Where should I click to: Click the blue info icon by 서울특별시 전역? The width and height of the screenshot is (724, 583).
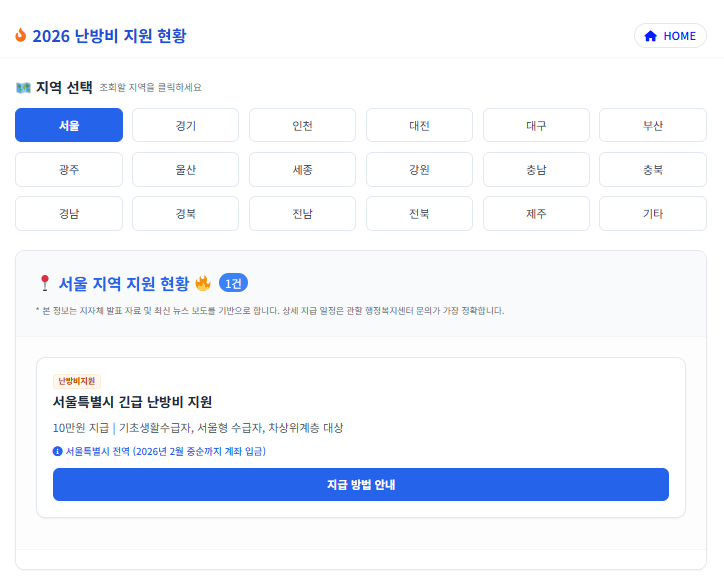[x=58, y=451]
